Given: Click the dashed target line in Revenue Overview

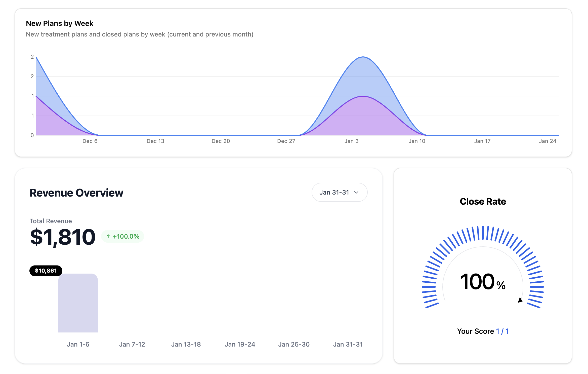Looking at the screenshot, I should coord(226,276).
